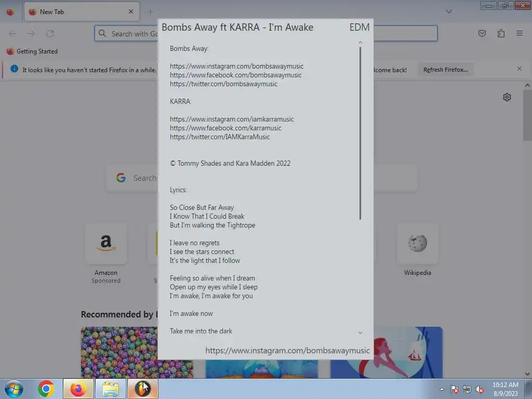Open Firefox application menu hamburger icon

point(520,33)
